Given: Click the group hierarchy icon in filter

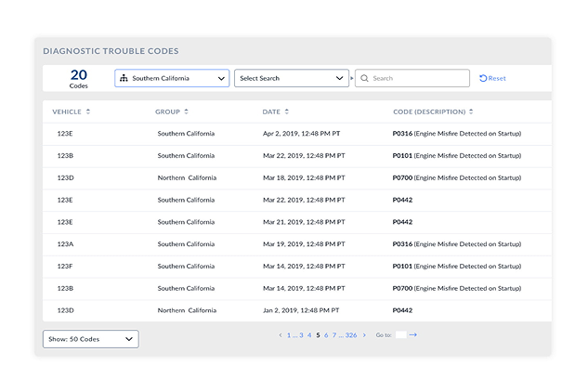Looking at the screenshot, I should tap(124, 79).
